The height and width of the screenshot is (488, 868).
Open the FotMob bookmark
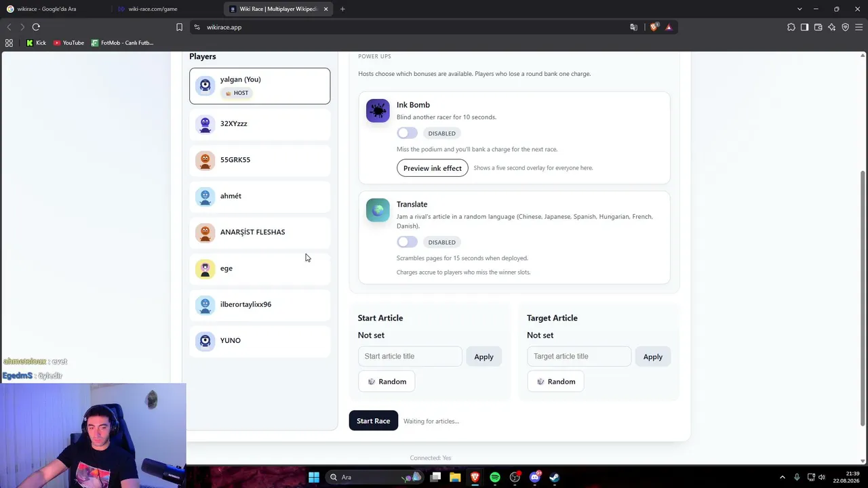[x=122, y=43]
